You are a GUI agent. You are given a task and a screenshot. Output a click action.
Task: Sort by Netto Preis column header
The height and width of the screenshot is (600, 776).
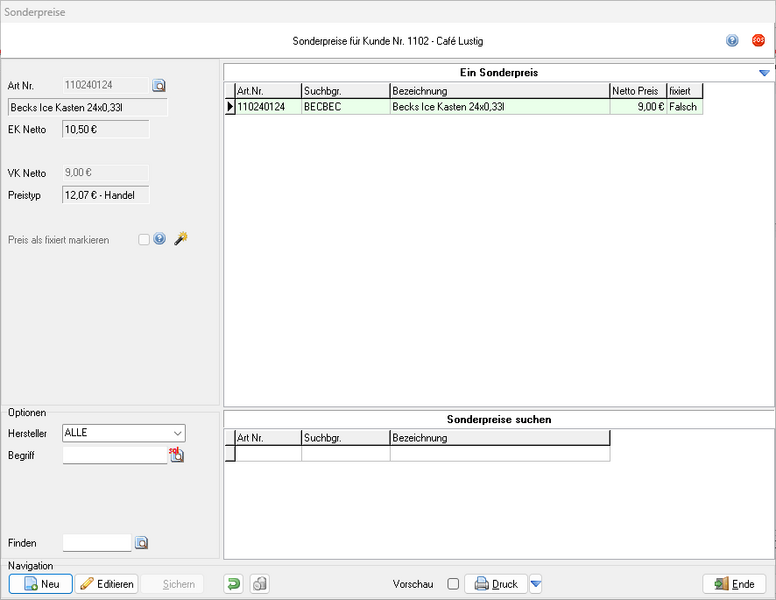pyautogui.click(x=638, y=91)
